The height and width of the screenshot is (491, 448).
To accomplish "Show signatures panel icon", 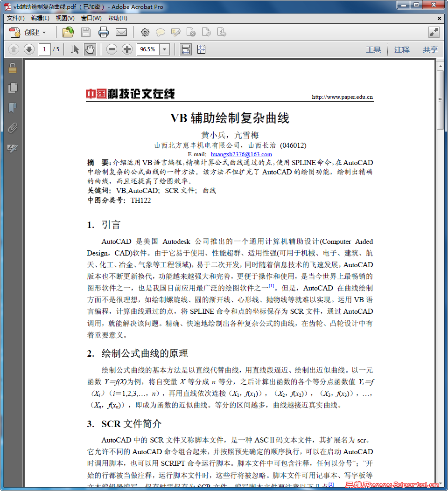I will click(13, 148).
